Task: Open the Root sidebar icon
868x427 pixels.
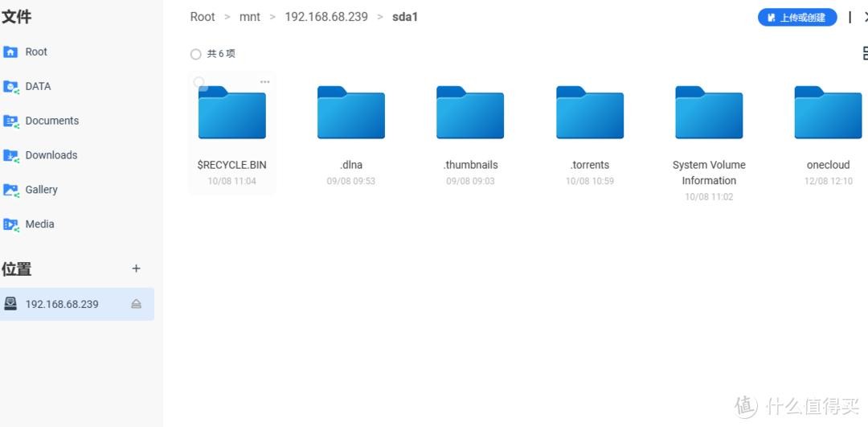Action: coord(10,52)
